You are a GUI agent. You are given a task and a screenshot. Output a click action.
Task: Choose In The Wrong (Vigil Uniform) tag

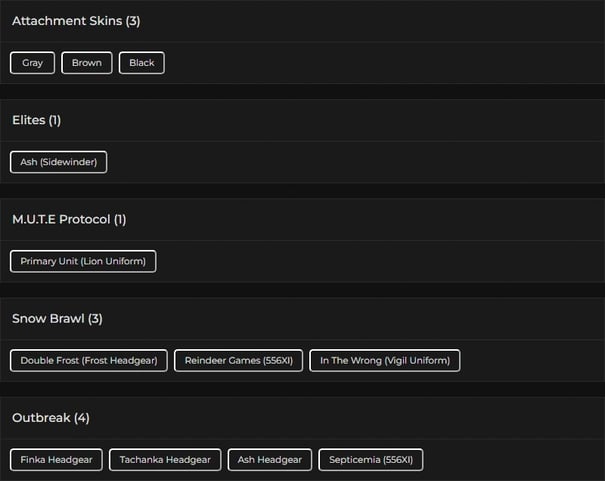(385, 361)
